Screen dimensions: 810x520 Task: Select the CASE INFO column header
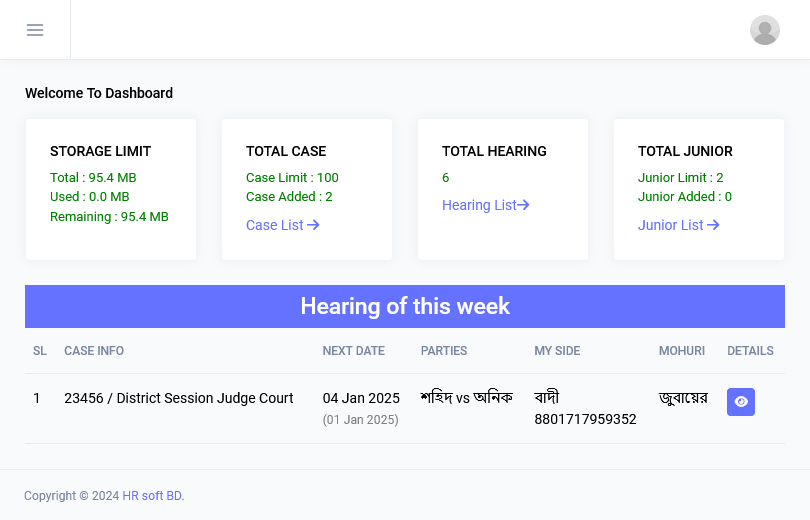(94, 351)
